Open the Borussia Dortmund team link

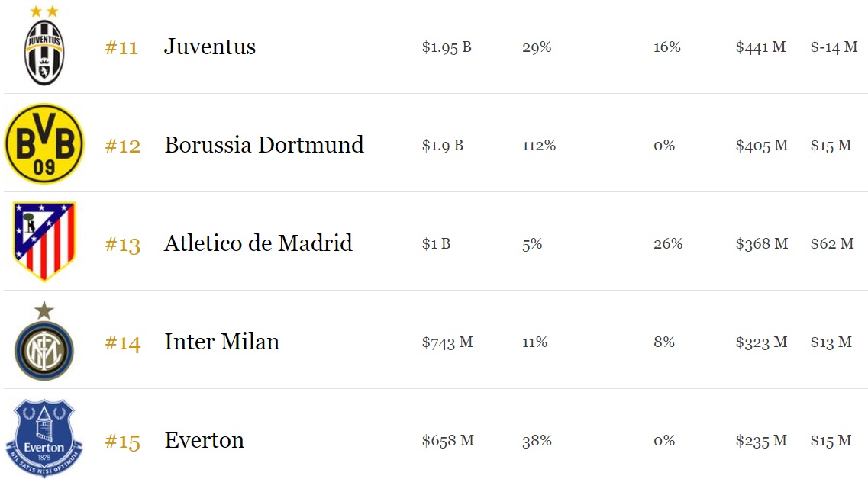264,145
